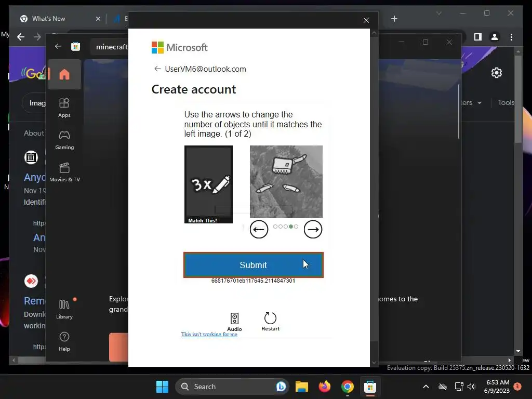
Task: Click the Microsoft Store back arrow
Action: click(58, 46)
